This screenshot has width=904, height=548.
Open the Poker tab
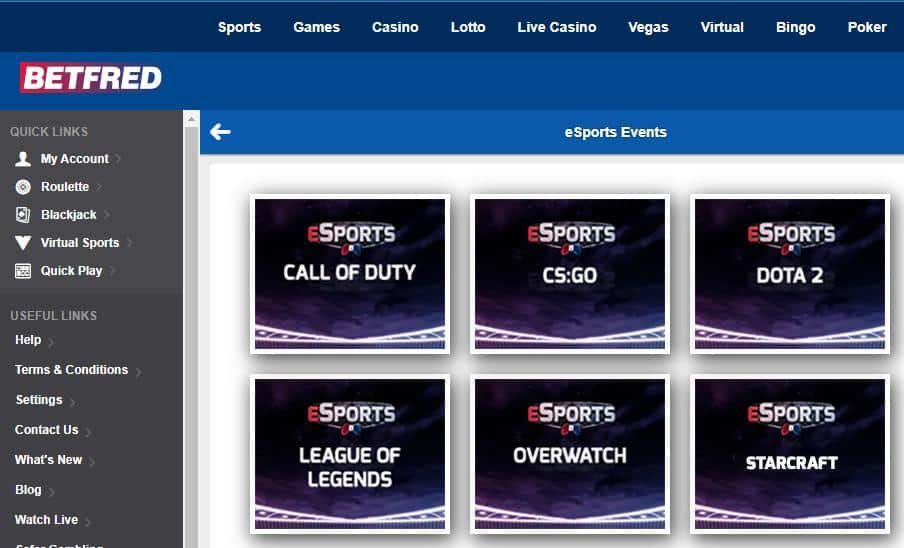[x=867, y=27]
